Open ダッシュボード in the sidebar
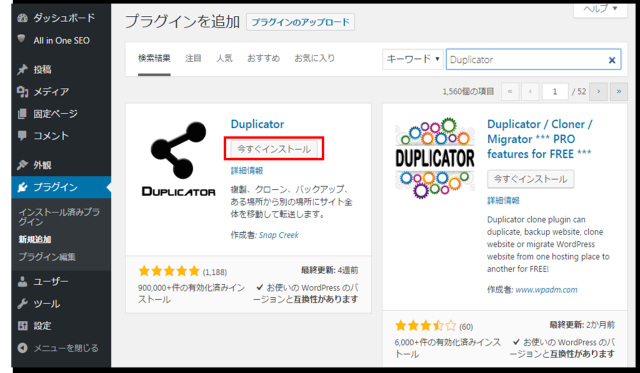 61,18
